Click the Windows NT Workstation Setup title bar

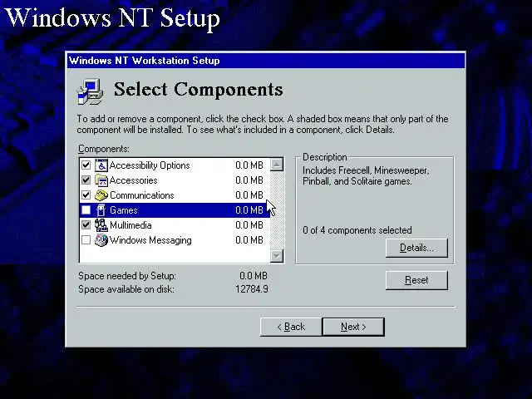(x=266, y=61)
